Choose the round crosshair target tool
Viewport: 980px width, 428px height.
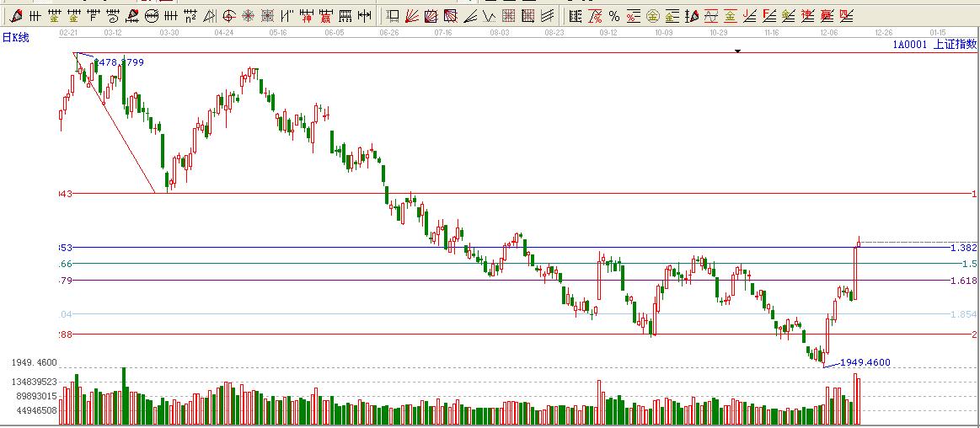click(249, 15)
